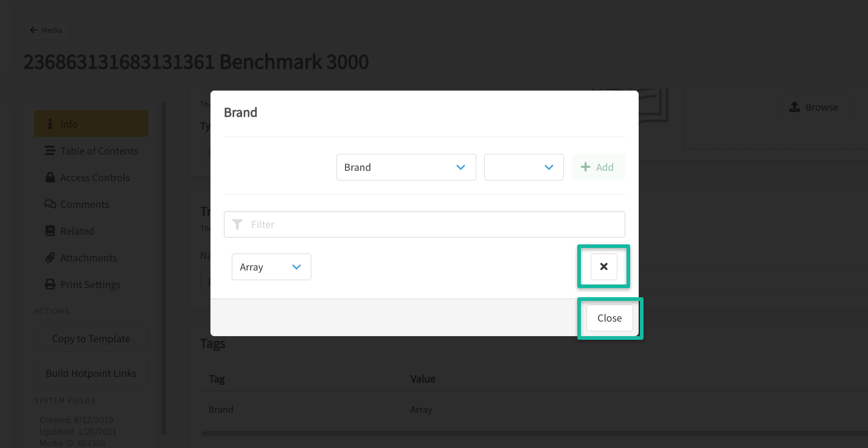868x448 pixels.
Task: Click the Access Controls lock icon
Action: [x=50, y=177]
